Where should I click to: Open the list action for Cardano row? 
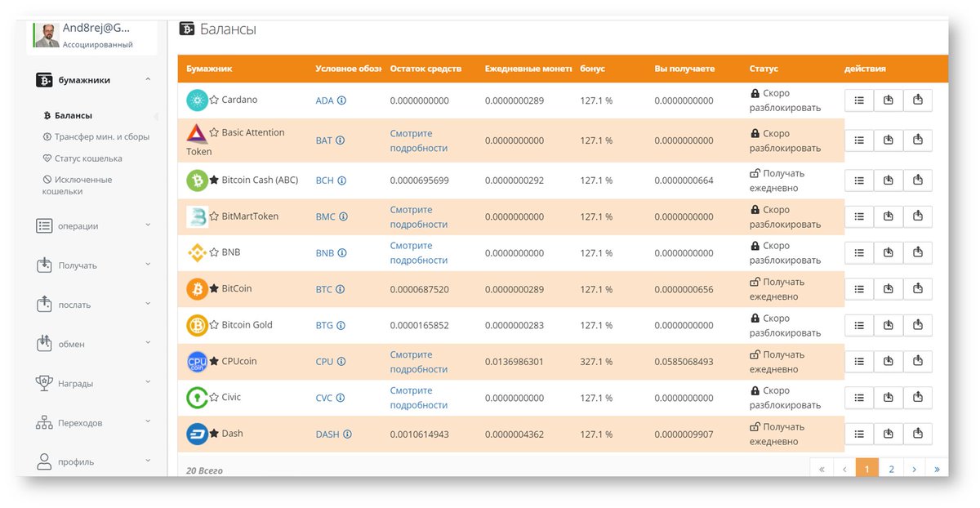(859, 100)
